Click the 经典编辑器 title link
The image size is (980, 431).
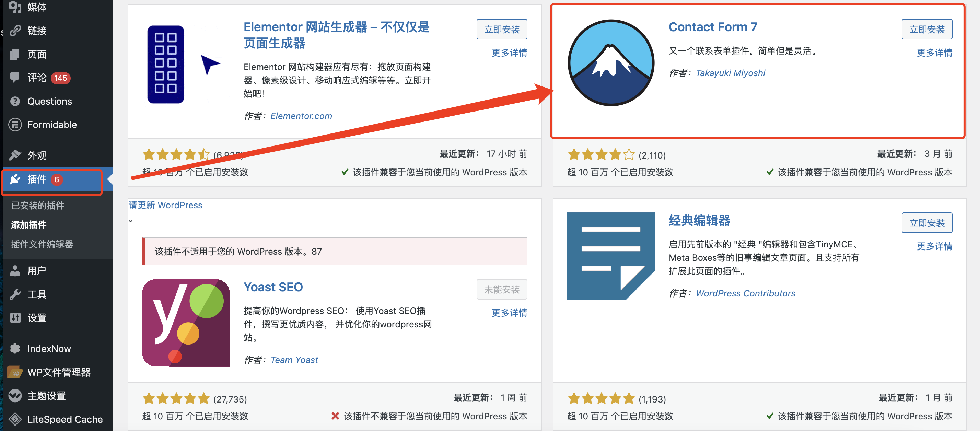(x=699, y=220)
